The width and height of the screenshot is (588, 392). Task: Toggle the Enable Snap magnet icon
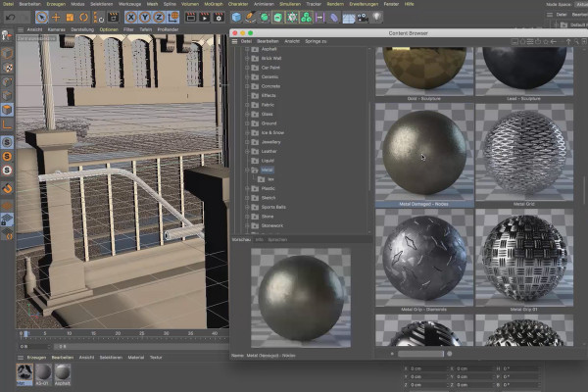(7, 188)
